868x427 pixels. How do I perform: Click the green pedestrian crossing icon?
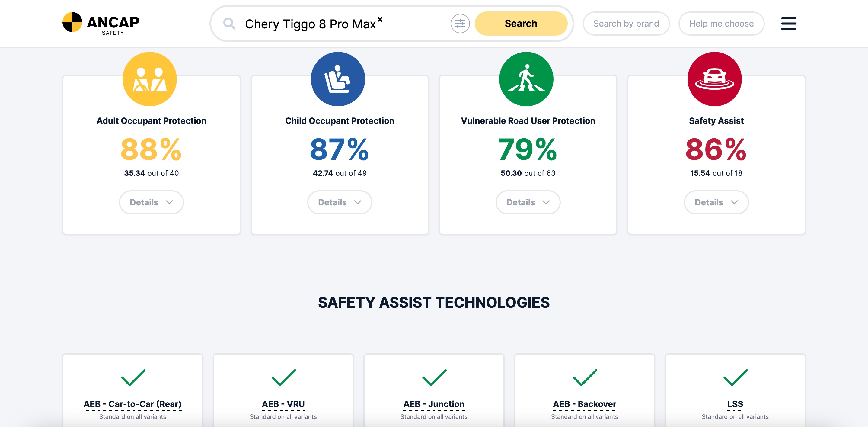pyautogui.click(x=526, y=79)
